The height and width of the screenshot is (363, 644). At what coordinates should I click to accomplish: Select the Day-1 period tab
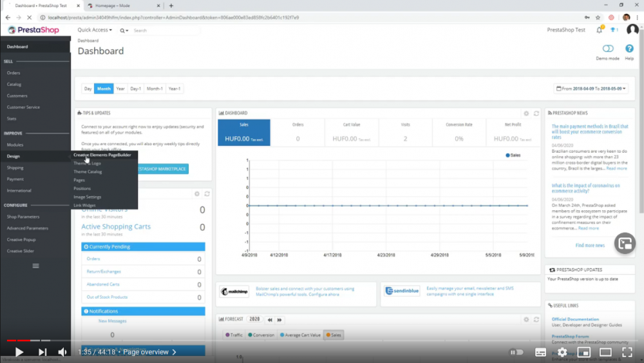click(x=135, y=88)
